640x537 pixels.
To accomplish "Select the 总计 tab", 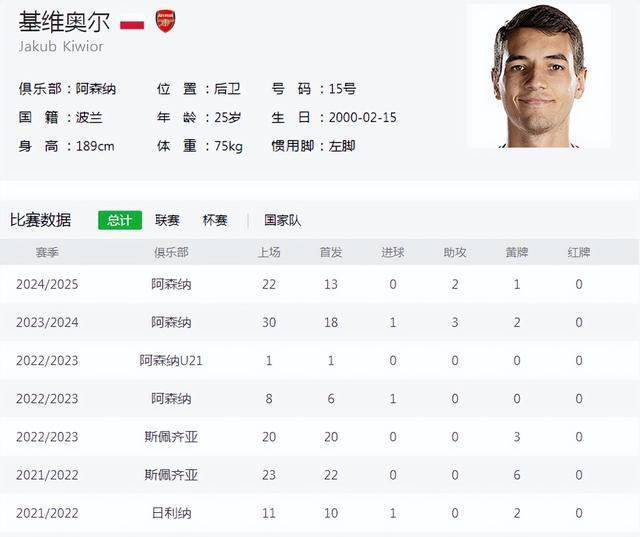I will pyautogui.click(x=120, y=220).
